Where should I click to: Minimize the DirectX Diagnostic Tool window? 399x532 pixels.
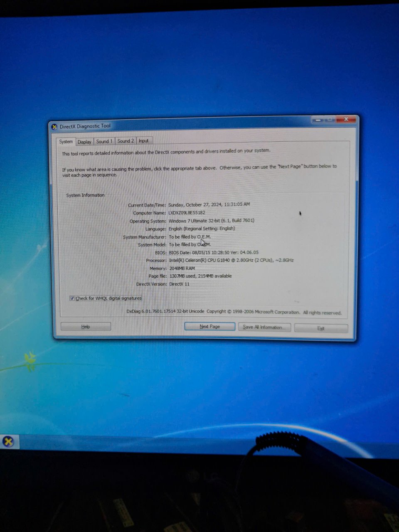point(318,120)
